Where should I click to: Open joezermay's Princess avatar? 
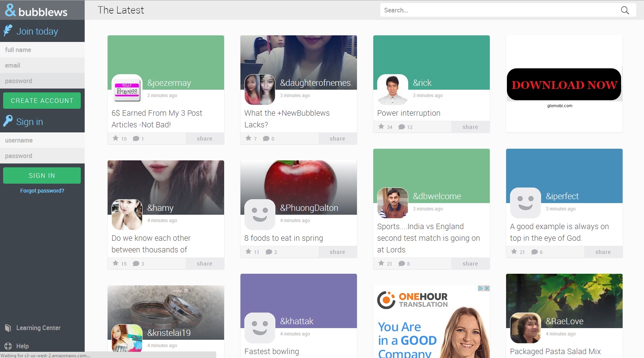click(127, 89)
